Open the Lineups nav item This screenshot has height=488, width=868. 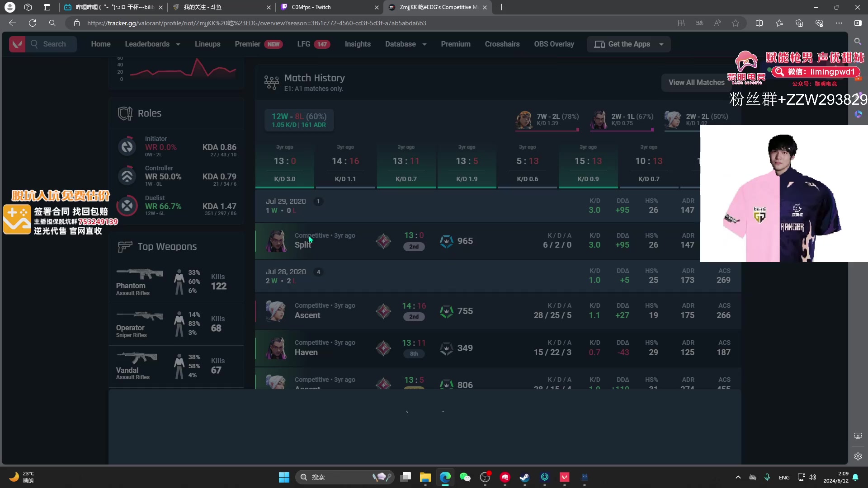pos(208,44)
